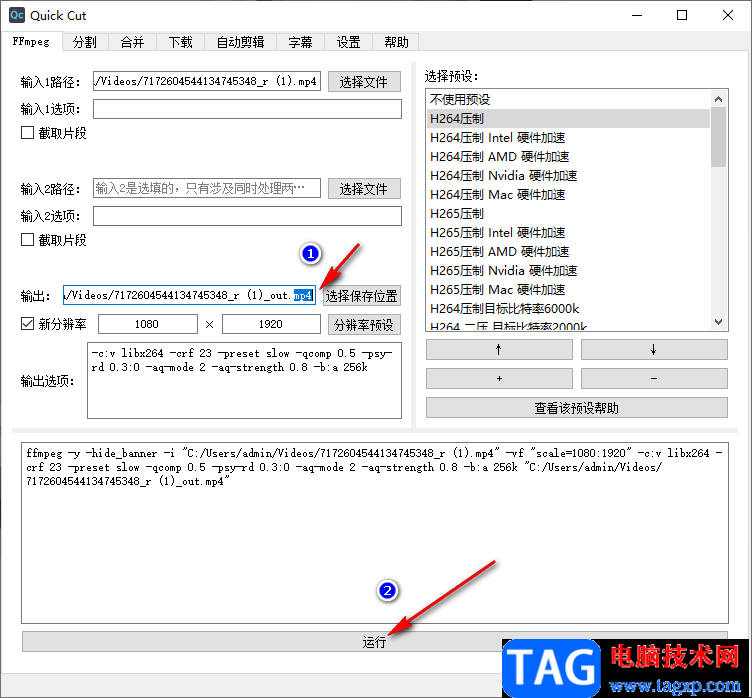752x698 pixels.
Task: Enable 截取片段 checkbox under input 2
Action: pos(27,240)
